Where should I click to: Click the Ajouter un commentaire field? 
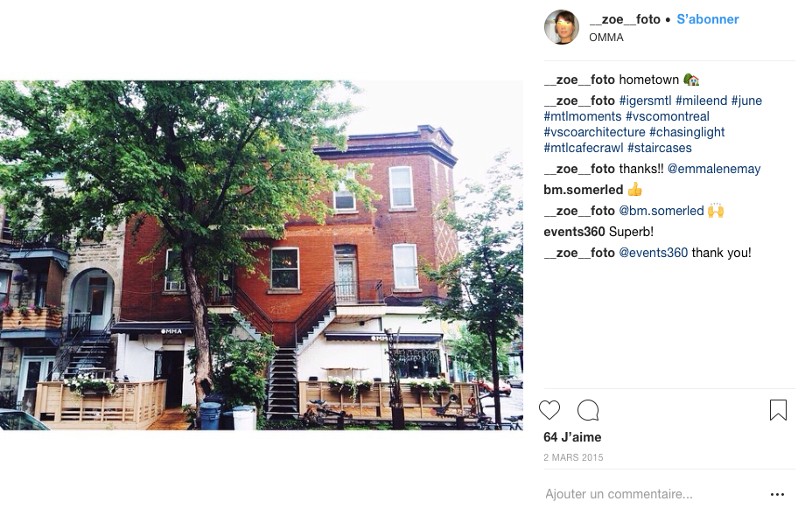click(x=653, y=494)
